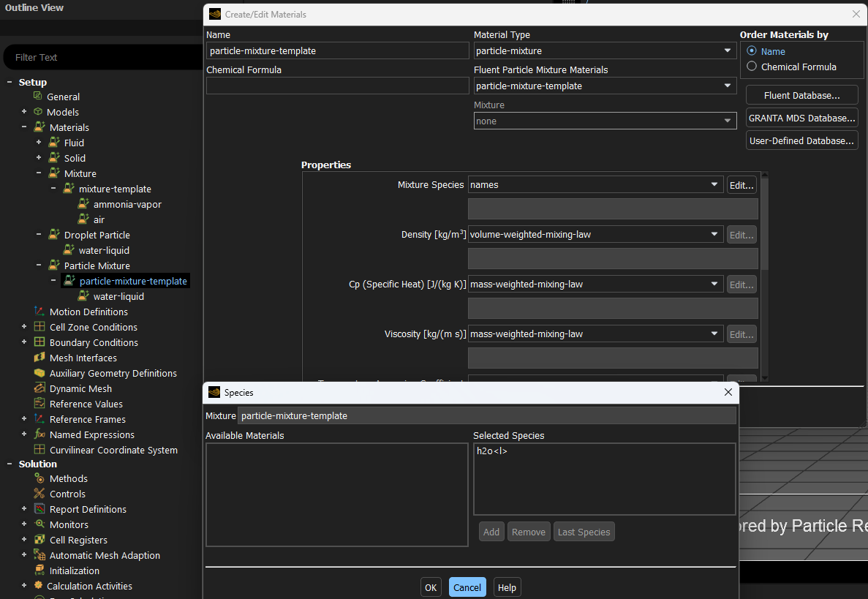Select Chemical Formula ordering radio button

(x=752, y=67)
